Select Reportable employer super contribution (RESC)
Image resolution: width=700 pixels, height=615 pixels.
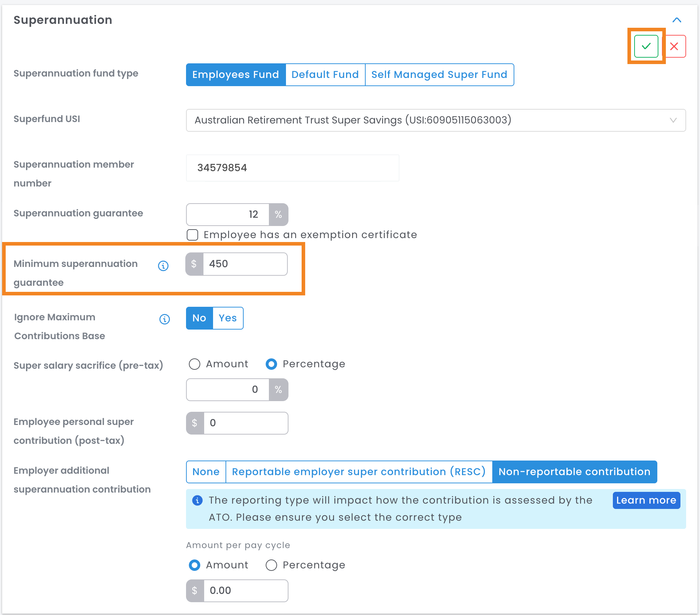coord(359,472)
